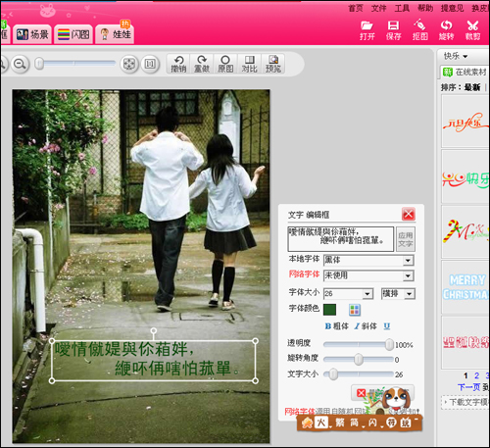Click the input method star logo icon
This screenshot has height=448, width=490.
[x=307, y=423]
